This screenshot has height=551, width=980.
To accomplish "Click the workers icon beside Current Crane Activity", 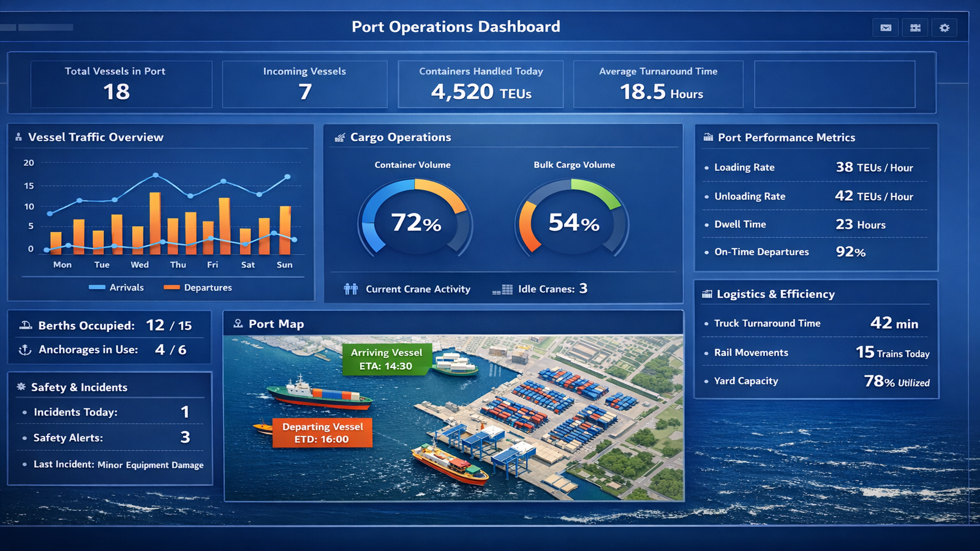I will (351, 288).
